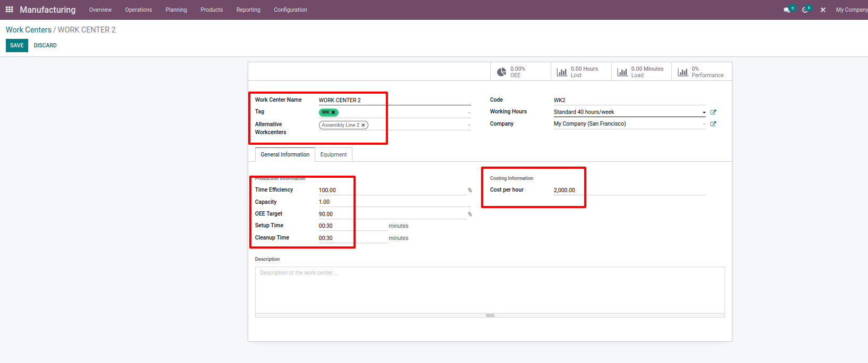
Task: Edit the Cleanup Time value
Action: pyautogui.click(x=353, y=238)
